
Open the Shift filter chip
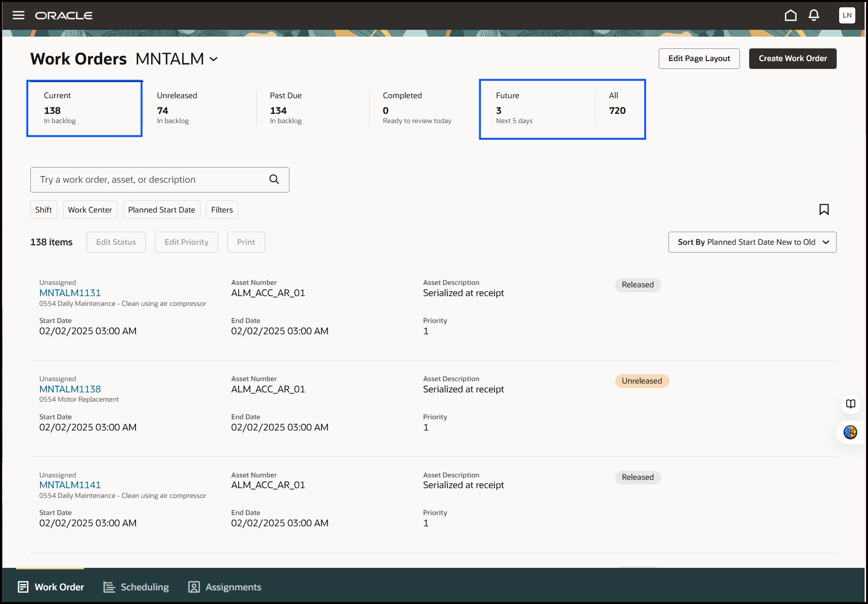(44, 210)
